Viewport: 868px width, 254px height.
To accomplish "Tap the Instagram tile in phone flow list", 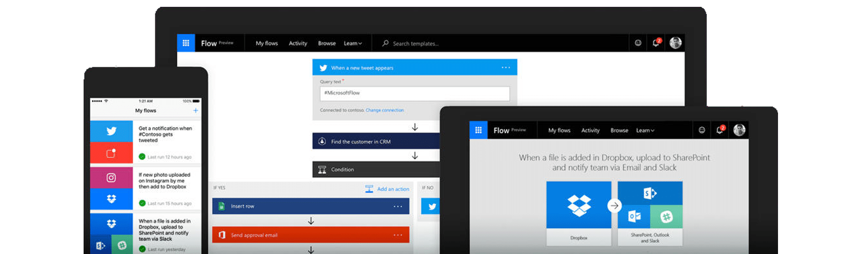I will tap(111, 177).
